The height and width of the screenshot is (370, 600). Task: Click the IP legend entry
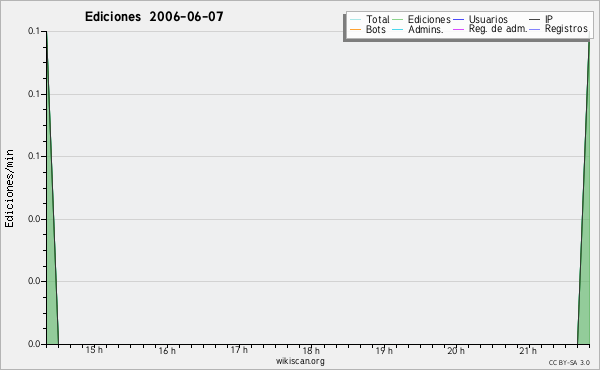coord(541,19)
